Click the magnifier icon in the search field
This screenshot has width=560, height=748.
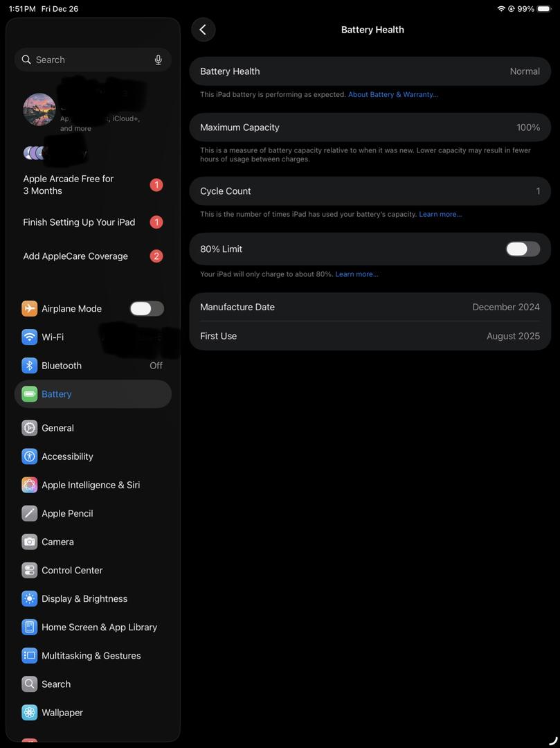26,60
